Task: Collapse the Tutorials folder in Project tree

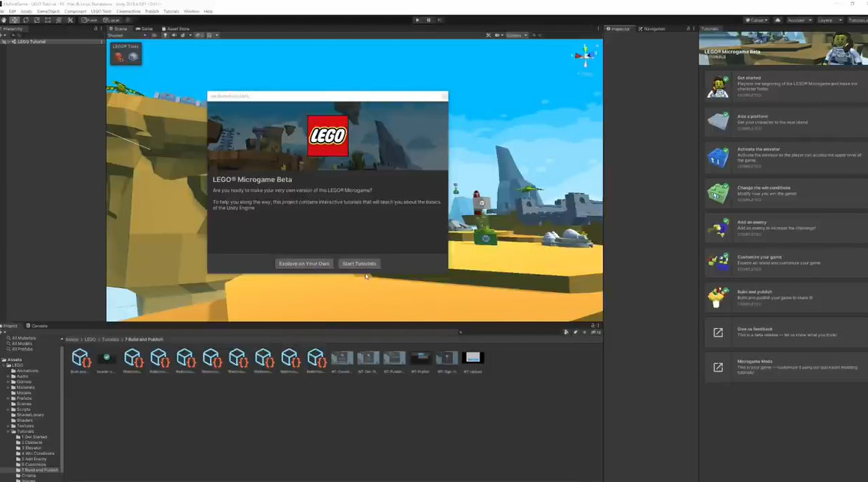Action: point(8,431)
